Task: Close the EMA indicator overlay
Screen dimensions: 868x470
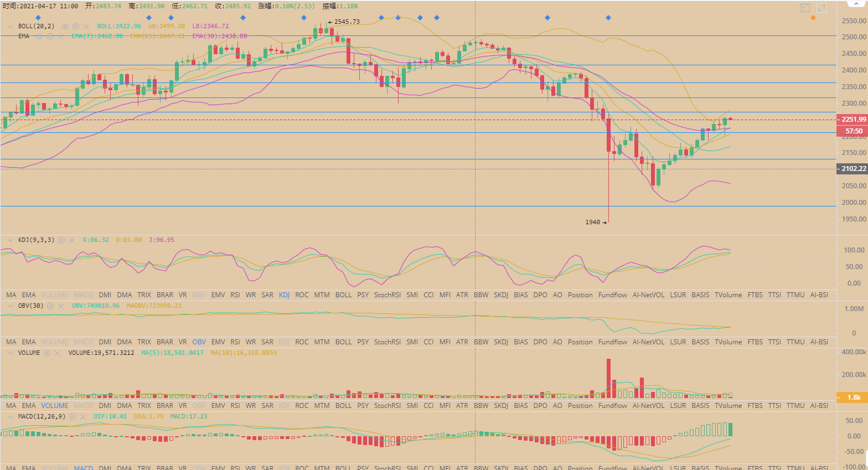Action: (60, 36)
